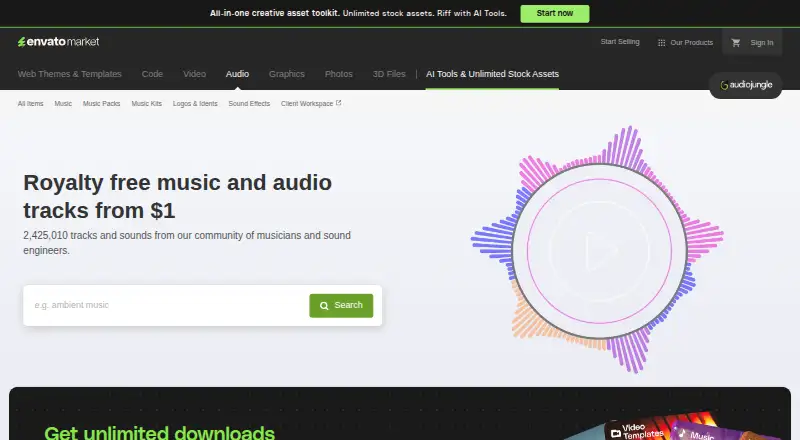
Task: Go to the Music Packs subcategory
Action: pyautogui.click(x=102, y=104)
